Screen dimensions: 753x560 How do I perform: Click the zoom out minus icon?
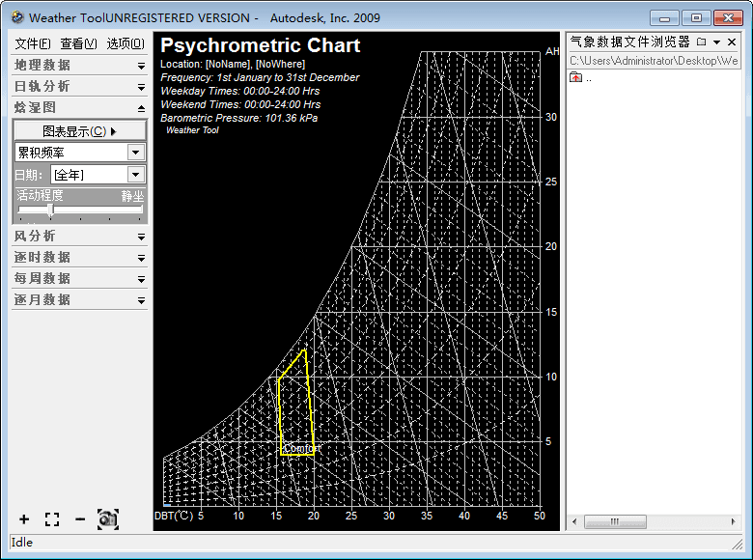[x=80, y=519]
